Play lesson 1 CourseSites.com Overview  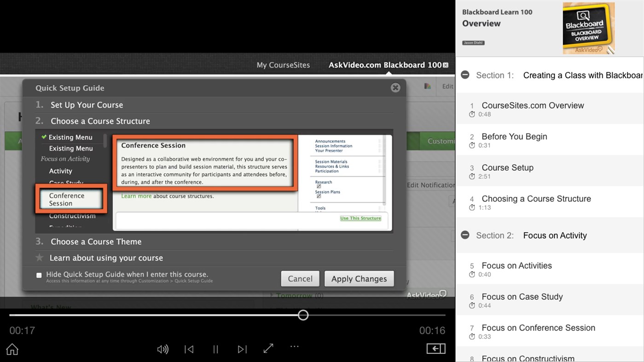click(x=550, y=109)
